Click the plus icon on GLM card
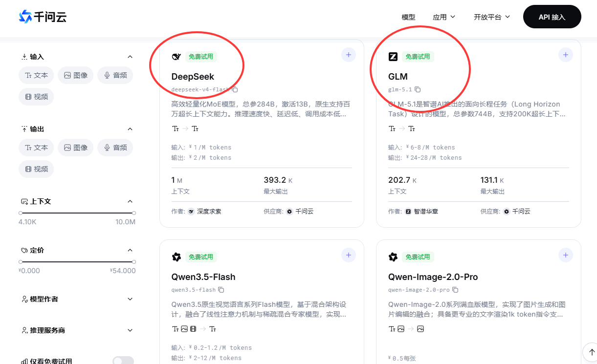This screenshot has width=597, height=364. pyautogui.click(x=565, y=55)
